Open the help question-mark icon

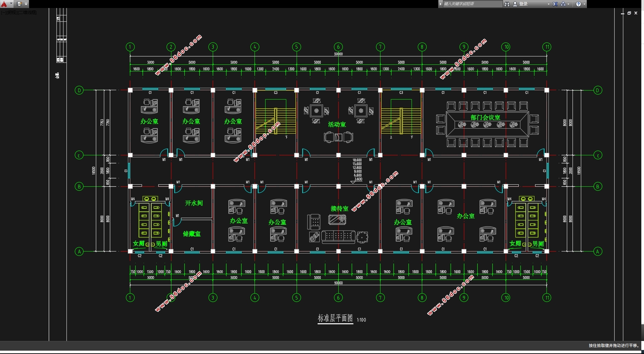tap(579, 4)
